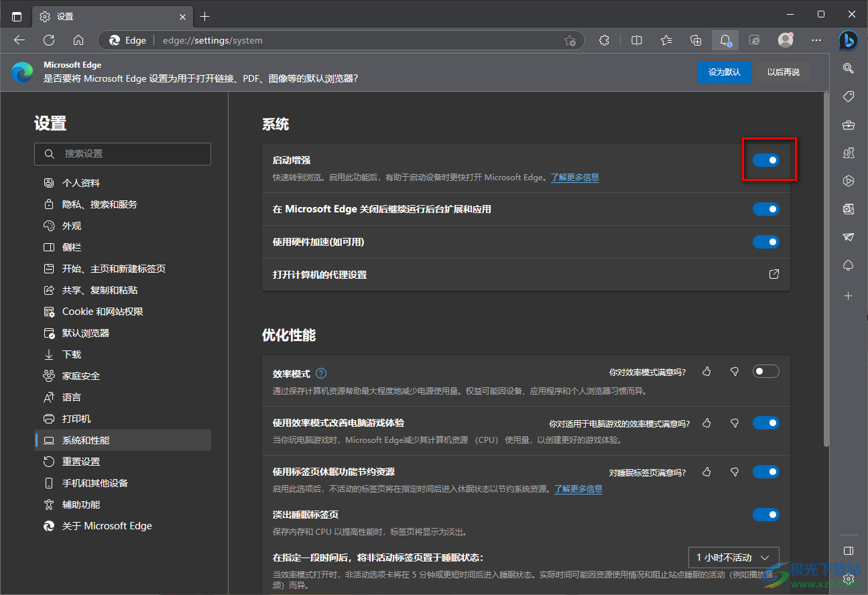Viewport: 868px width, 595px height.
Task: Open the 1 小时不活动 dropdown
Action: pos(734,557)
